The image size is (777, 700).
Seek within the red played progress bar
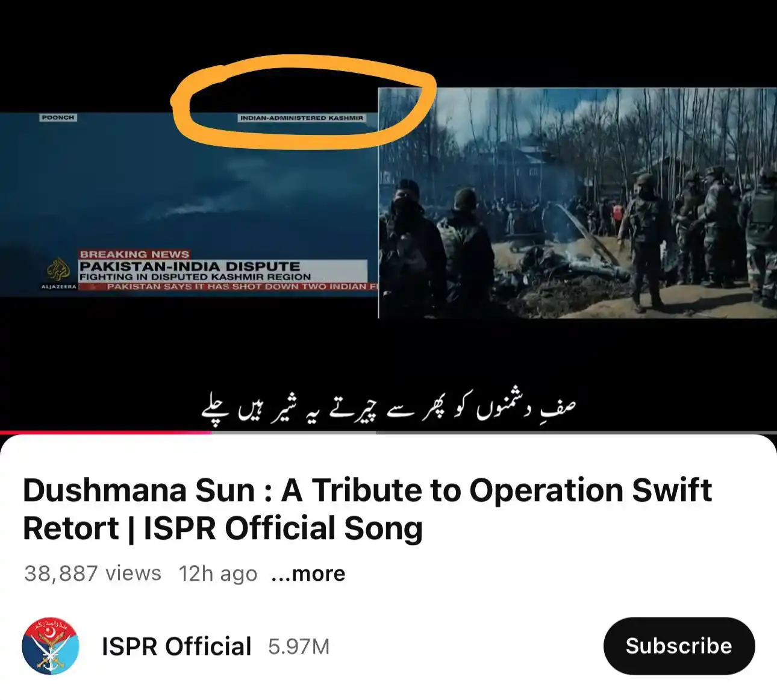(105, 432)
